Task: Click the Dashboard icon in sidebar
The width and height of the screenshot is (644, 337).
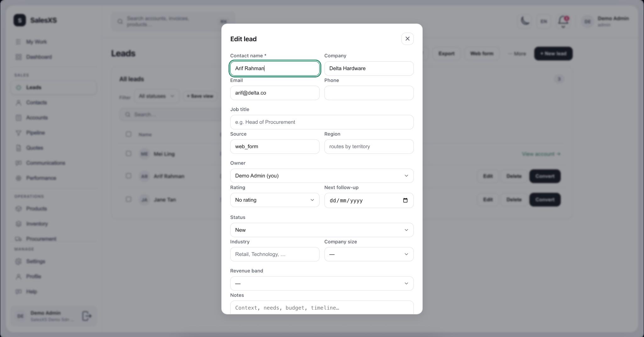Action: coord(19,57)
